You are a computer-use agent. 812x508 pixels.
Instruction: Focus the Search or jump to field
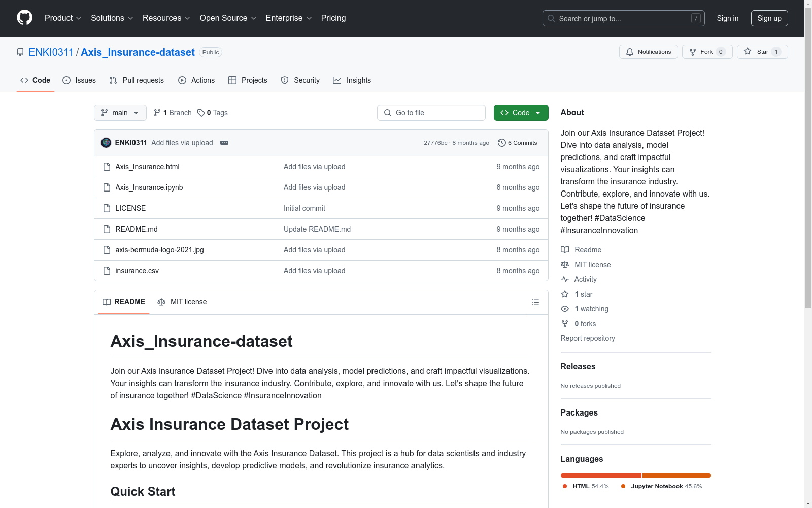tap(623, 18)
